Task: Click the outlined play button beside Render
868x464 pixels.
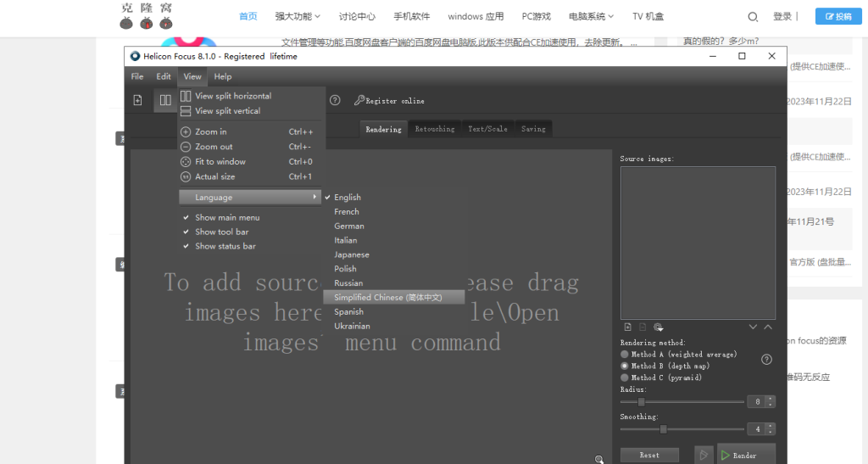Action: pos(704,456)
